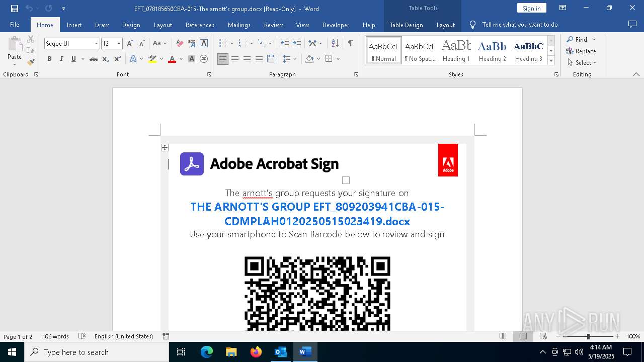
Task: Click Replace in Editing group
Action: [x=581, y=51]
